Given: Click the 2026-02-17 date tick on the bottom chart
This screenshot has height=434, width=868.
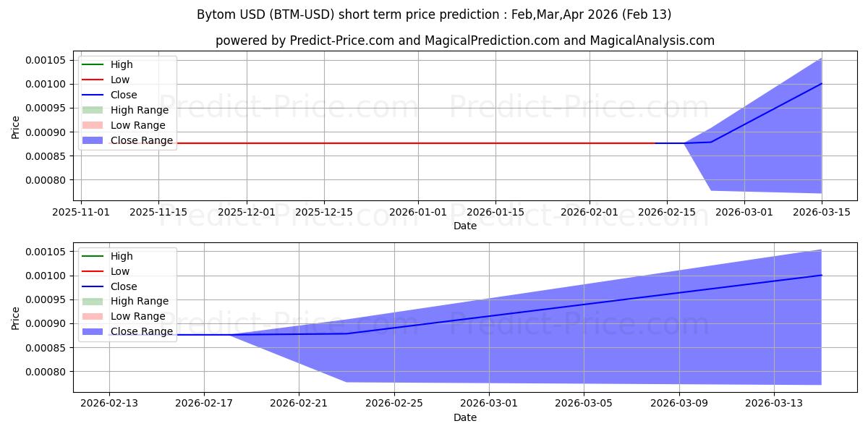Looking at the screenshot, I should coord(204,403).
